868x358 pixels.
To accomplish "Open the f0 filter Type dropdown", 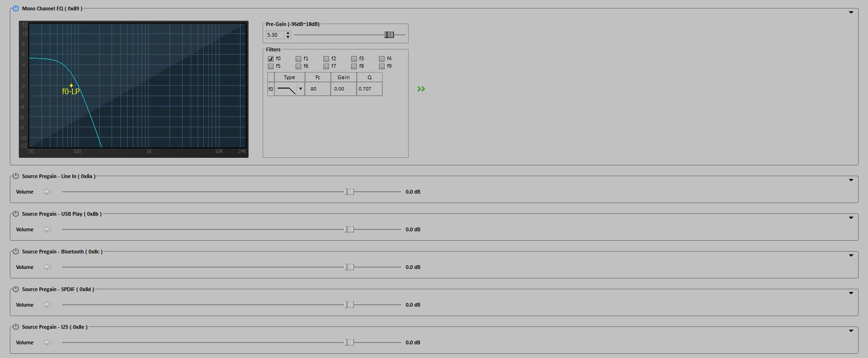I will pos(300,89).
